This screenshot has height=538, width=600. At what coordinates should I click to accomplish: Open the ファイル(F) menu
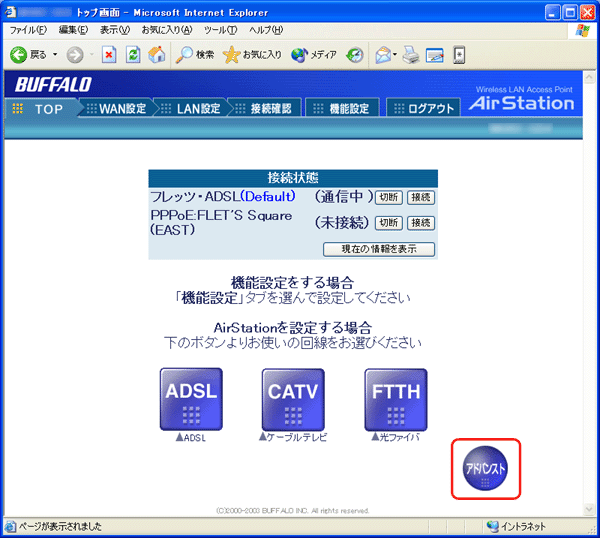point(28,30)
